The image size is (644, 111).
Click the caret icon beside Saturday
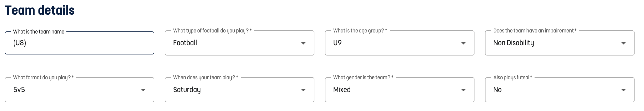(x=303, y=90)
